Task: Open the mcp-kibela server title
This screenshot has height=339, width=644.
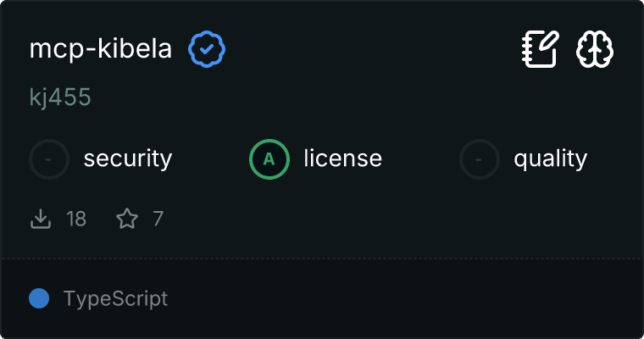Action: point(101,49)
